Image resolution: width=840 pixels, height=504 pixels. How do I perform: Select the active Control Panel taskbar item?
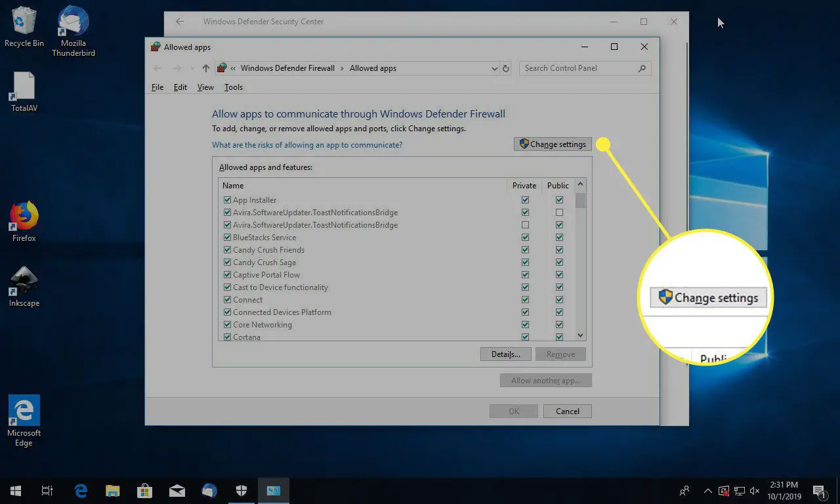click(272, 490)
